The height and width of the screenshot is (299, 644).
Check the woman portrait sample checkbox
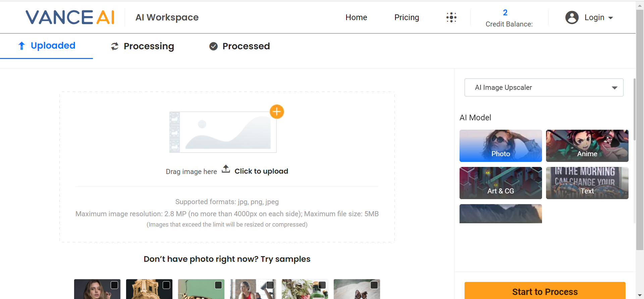click(114, 285)
